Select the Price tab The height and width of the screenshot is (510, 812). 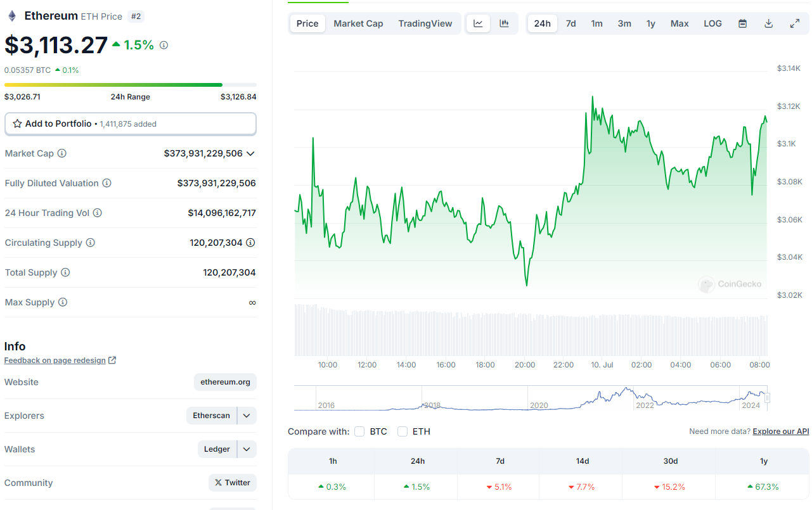[x=307, y=23]
